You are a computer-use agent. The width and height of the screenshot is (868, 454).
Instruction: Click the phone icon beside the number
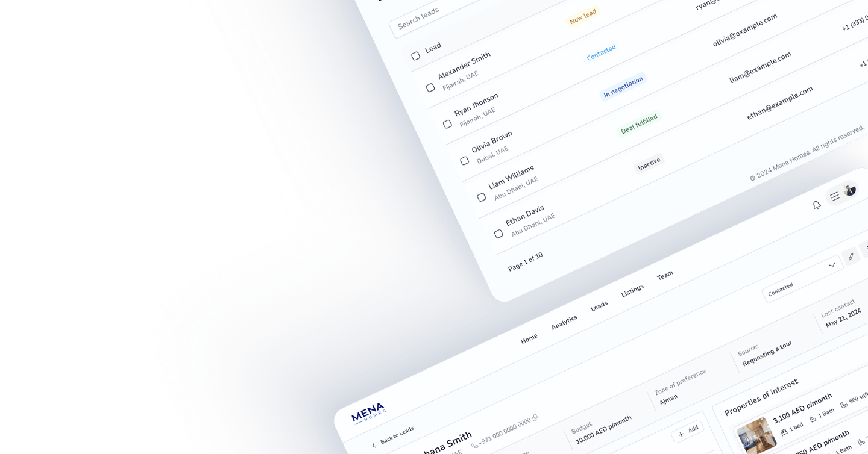tap(474, 444)
